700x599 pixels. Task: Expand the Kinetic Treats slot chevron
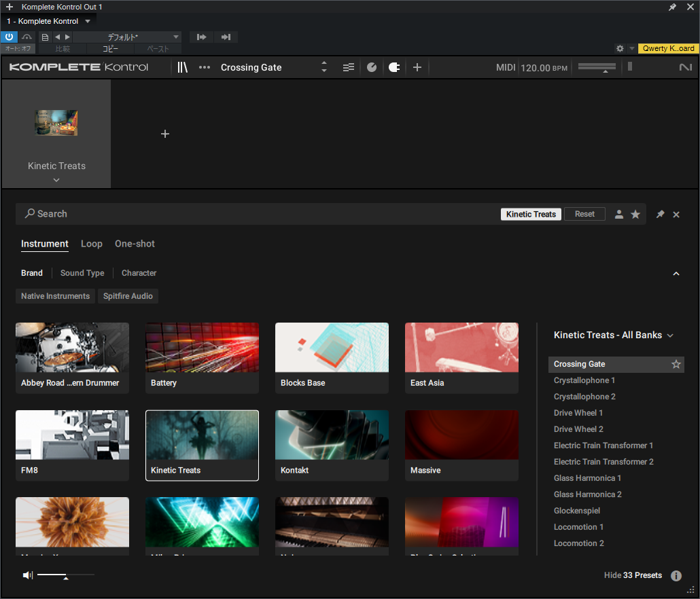point(56,180)
